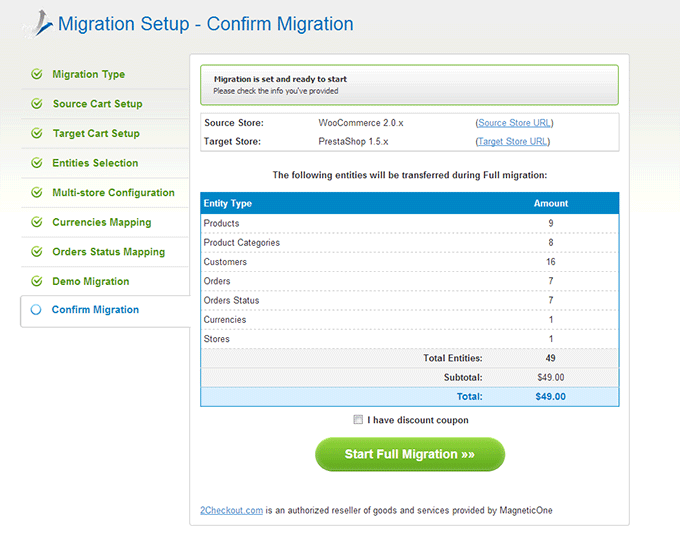Click the bold Total $49.00 value

point(550,396)
